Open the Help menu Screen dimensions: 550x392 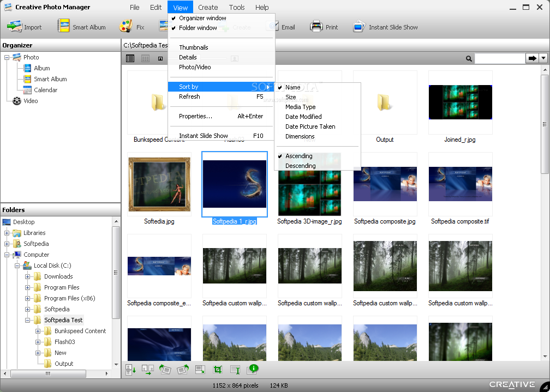click(262, 8)
